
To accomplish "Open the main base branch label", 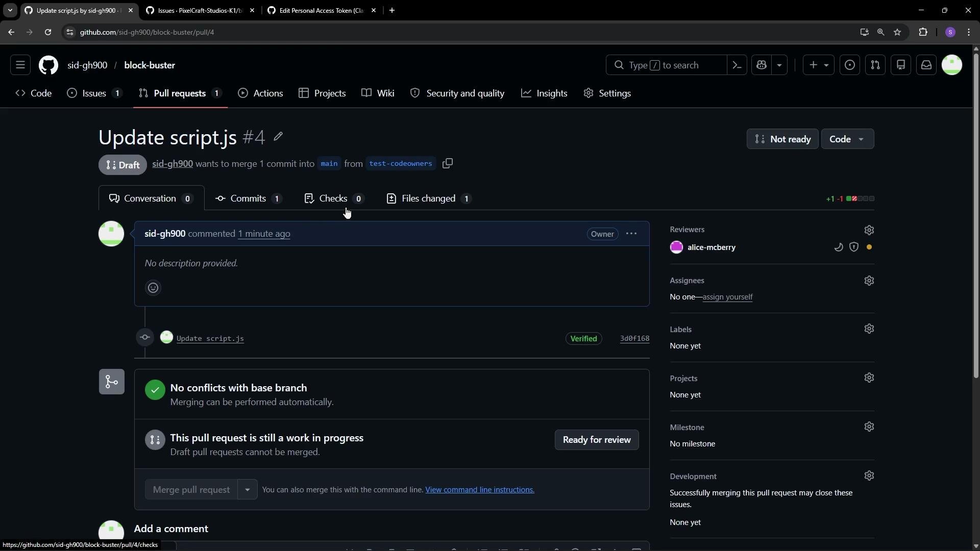I will 329,164.
